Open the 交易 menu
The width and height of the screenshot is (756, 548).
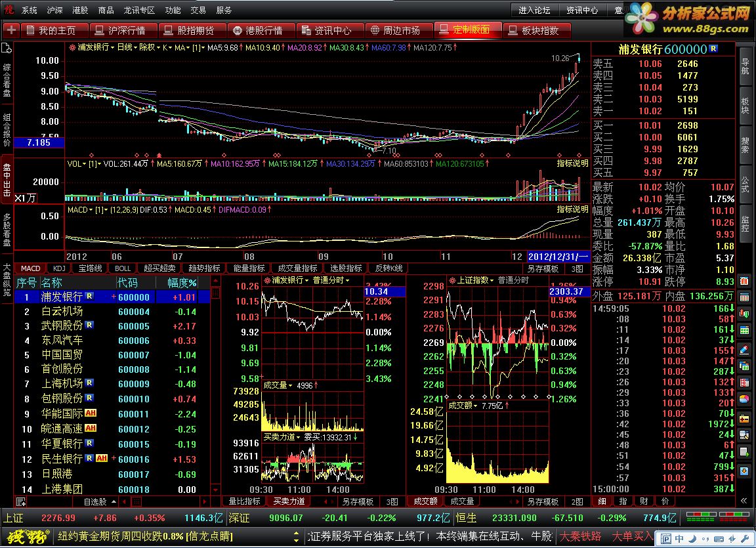(x=198, y=10)
